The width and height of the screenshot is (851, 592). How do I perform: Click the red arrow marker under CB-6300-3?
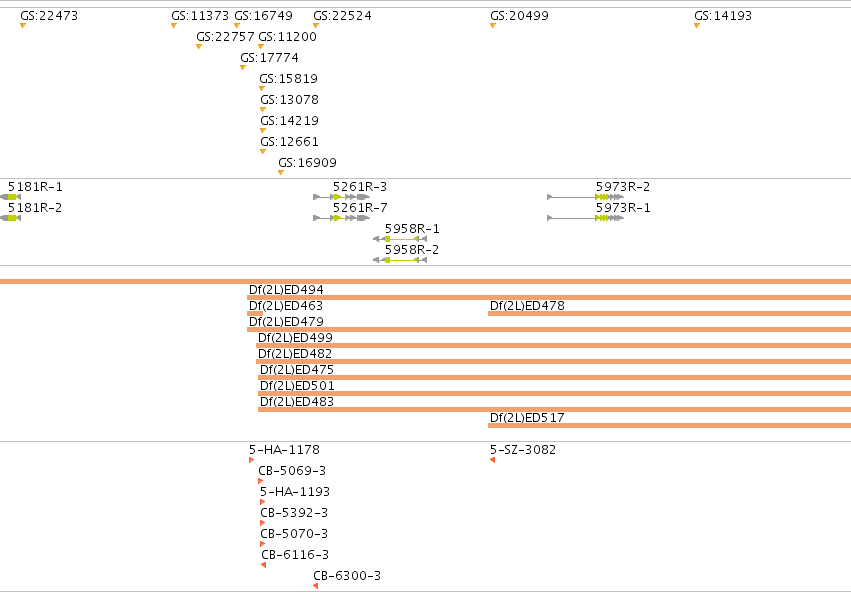click(x=315, y=586)
